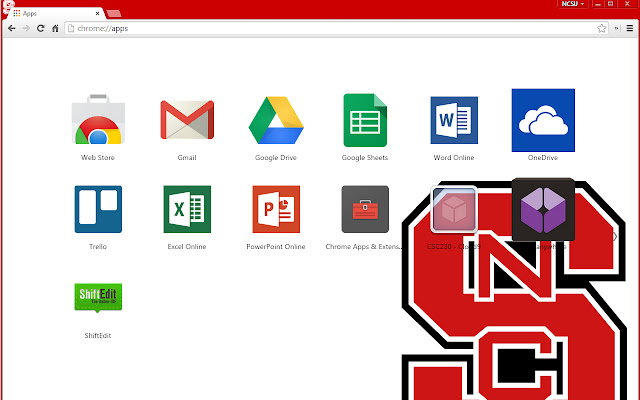Bookmark this page with the star icon

click(601, 28)
